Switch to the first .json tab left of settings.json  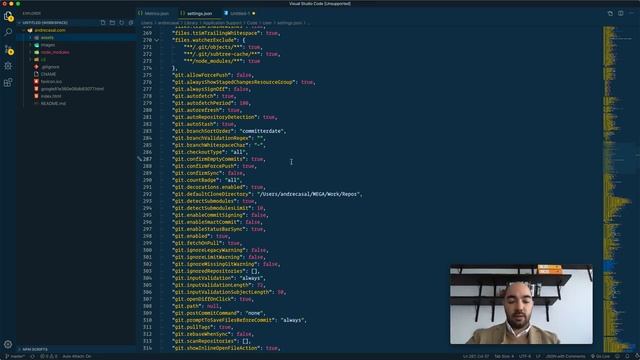tap(156, 13)
